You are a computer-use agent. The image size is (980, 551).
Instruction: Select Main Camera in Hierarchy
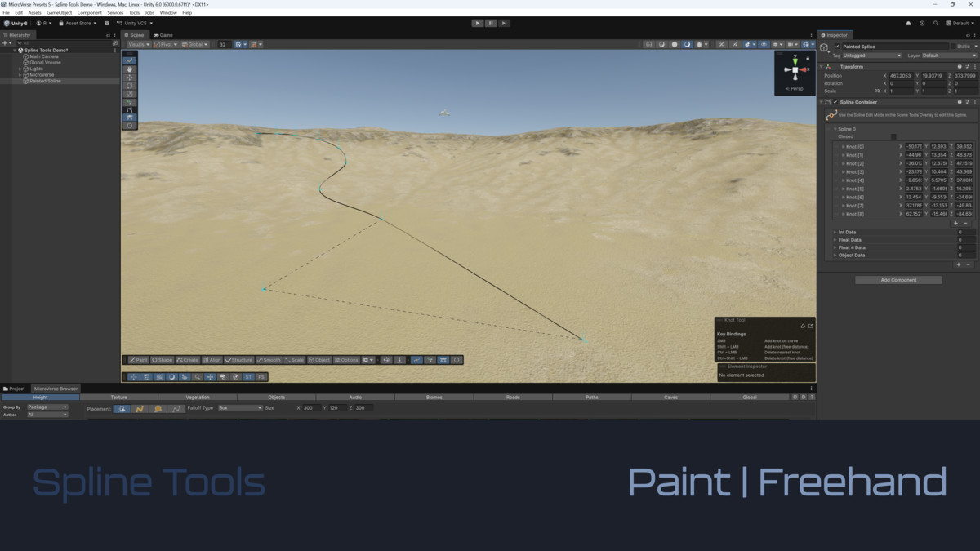pyautogui.click(x=43, y=56)
